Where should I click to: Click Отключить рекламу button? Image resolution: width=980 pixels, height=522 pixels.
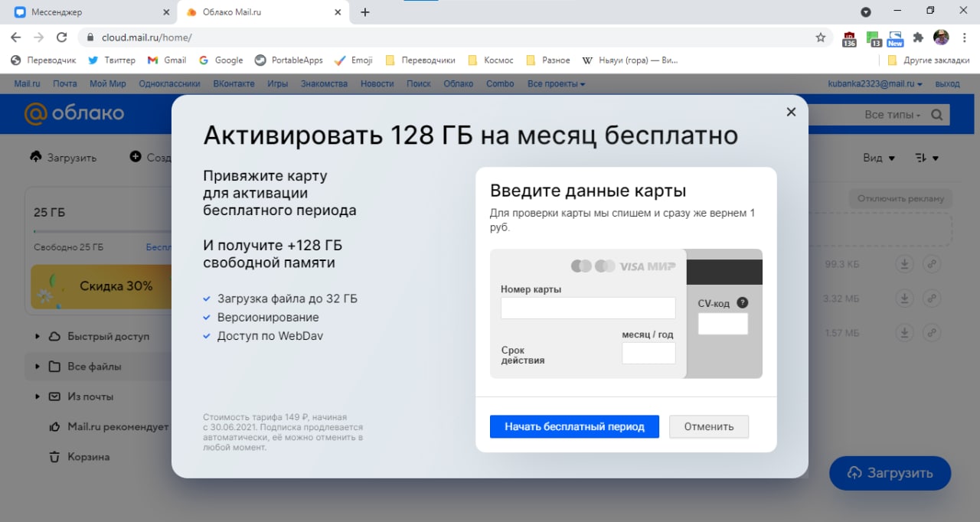click(x=900, y=198)
